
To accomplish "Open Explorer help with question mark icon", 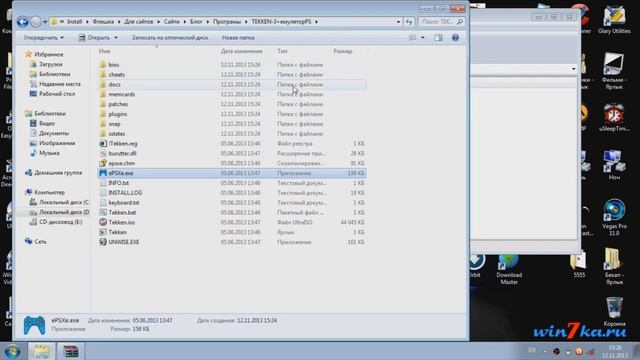I will point(455,38).
